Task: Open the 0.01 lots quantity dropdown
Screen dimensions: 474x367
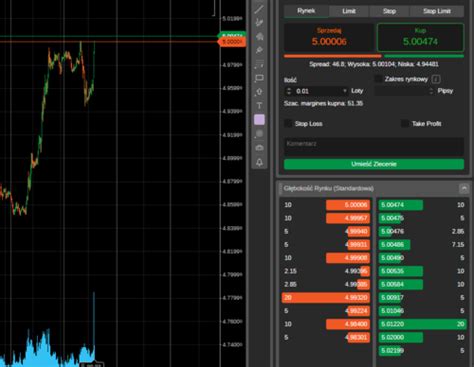Action: tap(345, 91)
